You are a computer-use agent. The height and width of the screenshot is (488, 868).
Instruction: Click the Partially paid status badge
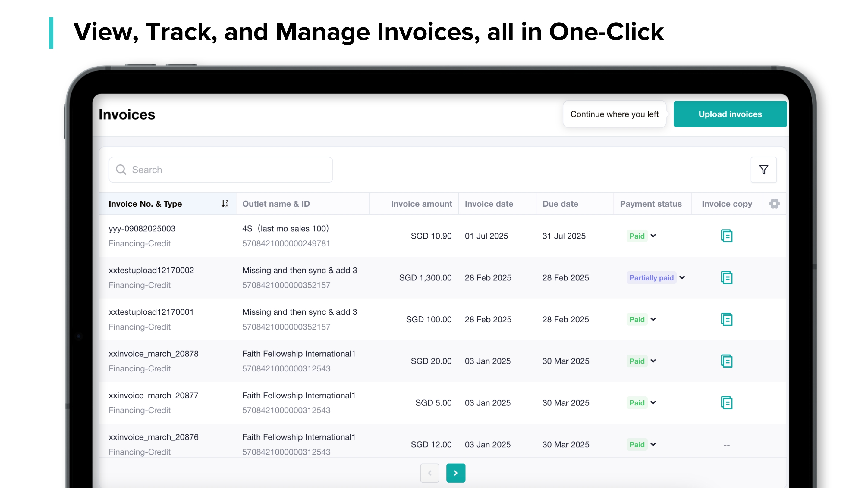pos(651,278)
